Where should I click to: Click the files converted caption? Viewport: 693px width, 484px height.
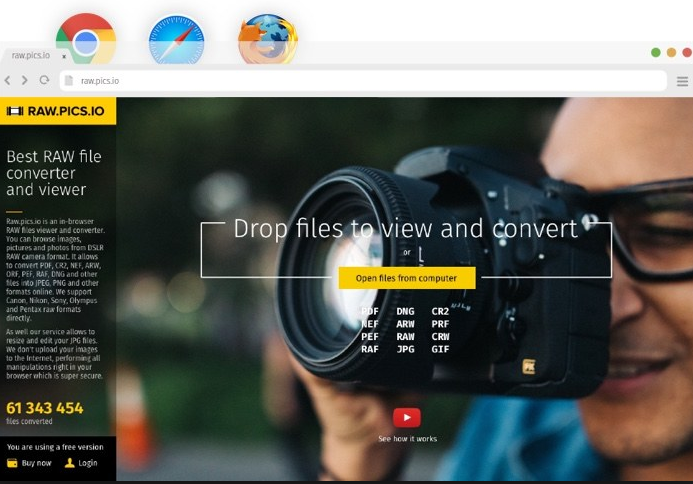pyautogui.click(x=29, y=421)
